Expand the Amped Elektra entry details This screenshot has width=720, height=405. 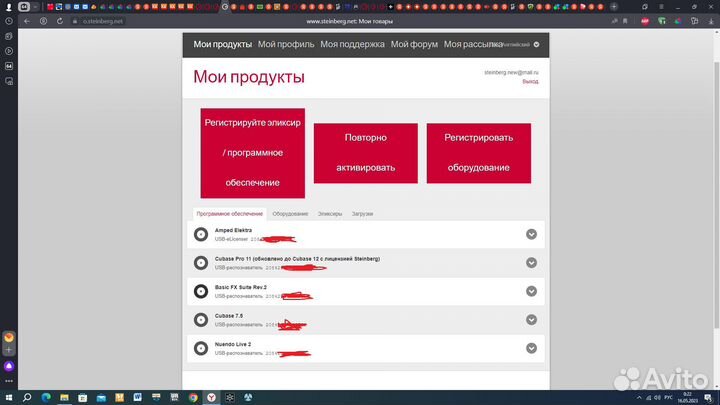pyautogui.click(x=531, y=235)
